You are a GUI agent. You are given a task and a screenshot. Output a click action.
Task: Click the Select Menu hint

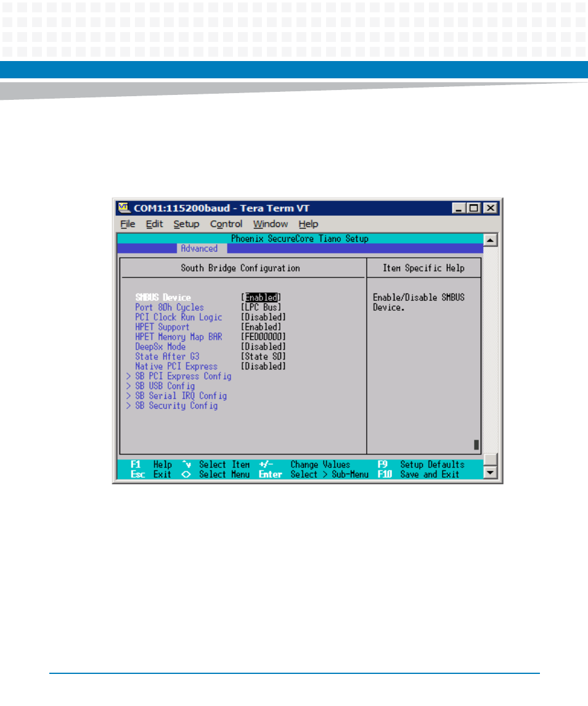click(216, 475)
